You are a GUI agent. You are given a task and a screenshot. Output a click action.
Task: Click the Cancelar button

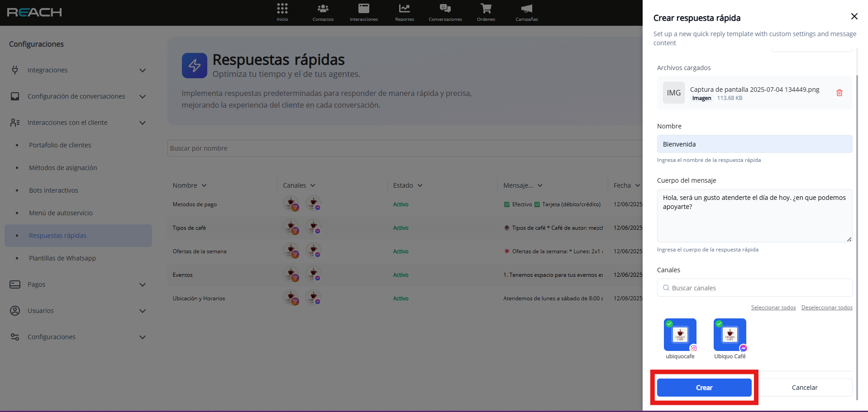click(x=805, y=388)
